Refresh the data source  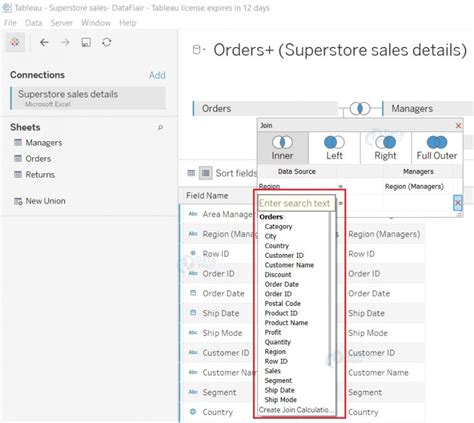(x=107, y=42)
